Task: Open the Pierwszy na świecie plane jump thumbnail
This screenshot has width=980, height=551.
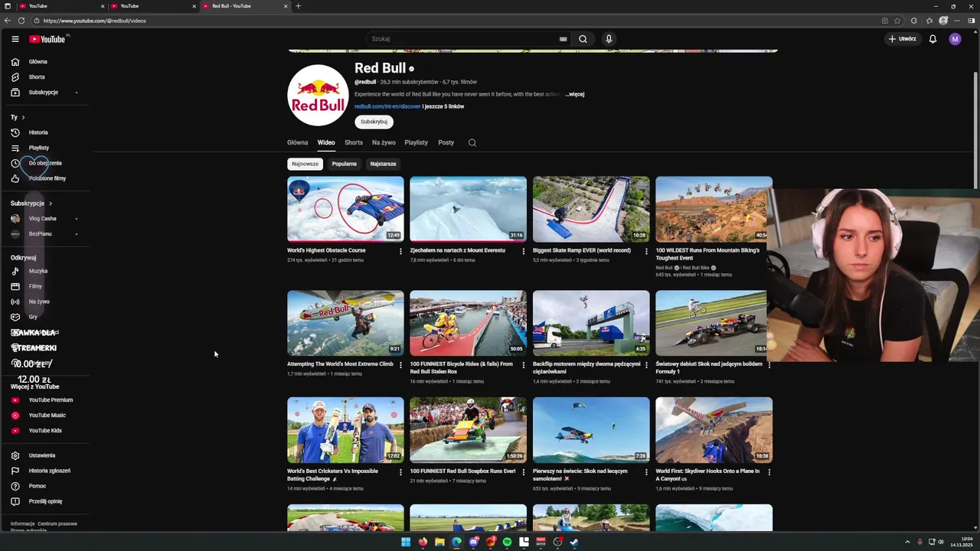Action: pos(591,430)
